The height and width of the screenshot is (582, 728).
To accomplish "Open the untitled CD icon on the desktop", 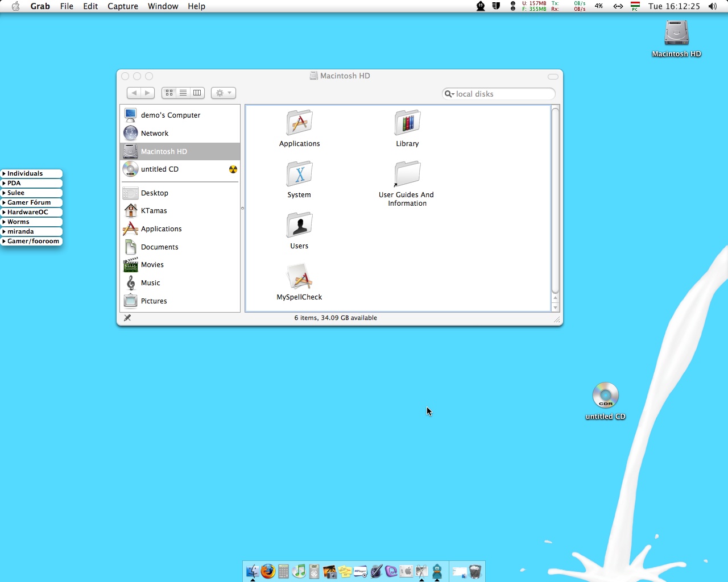I will [605, 394].
